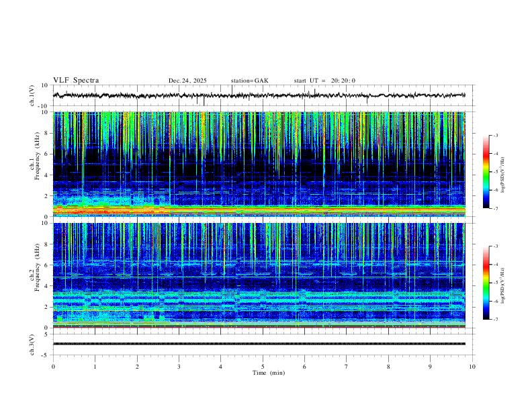Click the ch.2 PSD color scale bar

[486, 283]
